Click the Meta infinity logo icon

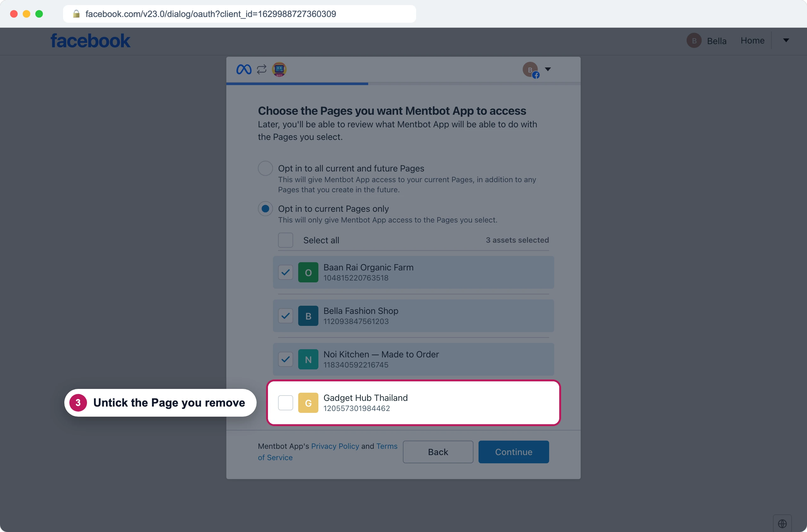[244, 70]
